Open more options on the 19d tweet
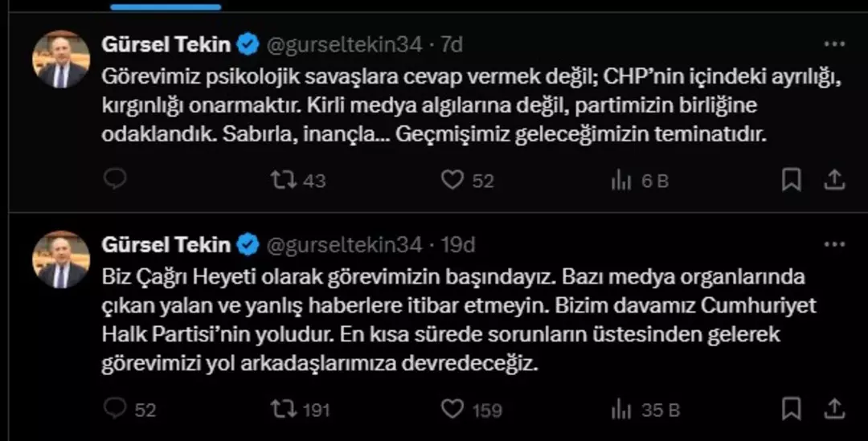This screenshot has width=868, height=441. coord(835,244)
